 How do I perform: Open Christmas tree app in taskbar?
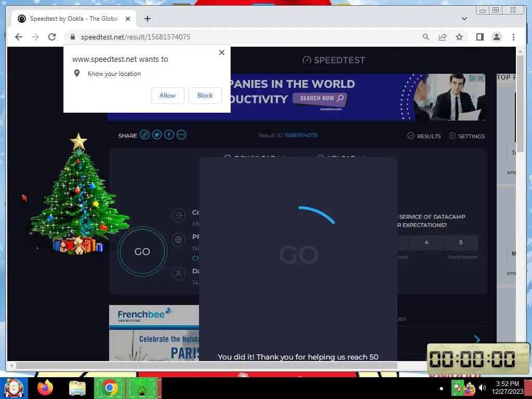point(142,388)
